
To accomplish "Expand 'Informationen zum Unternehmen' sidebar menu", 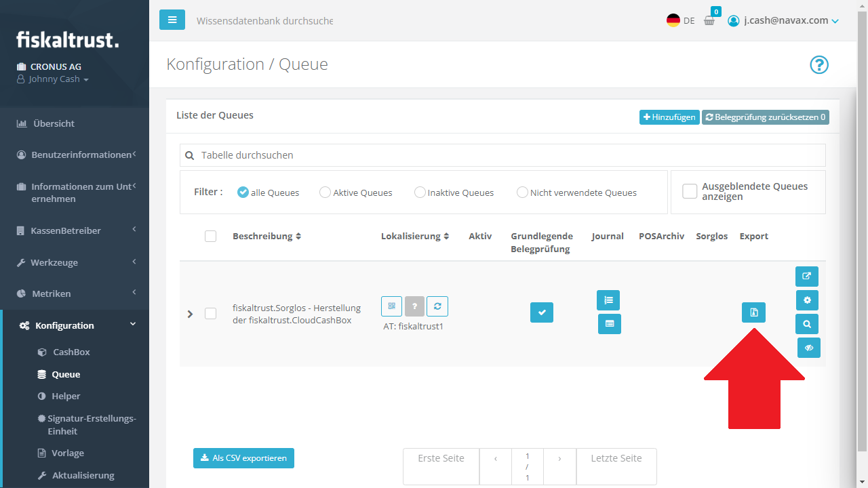I will pyautogui.click(x=75, y=192).
